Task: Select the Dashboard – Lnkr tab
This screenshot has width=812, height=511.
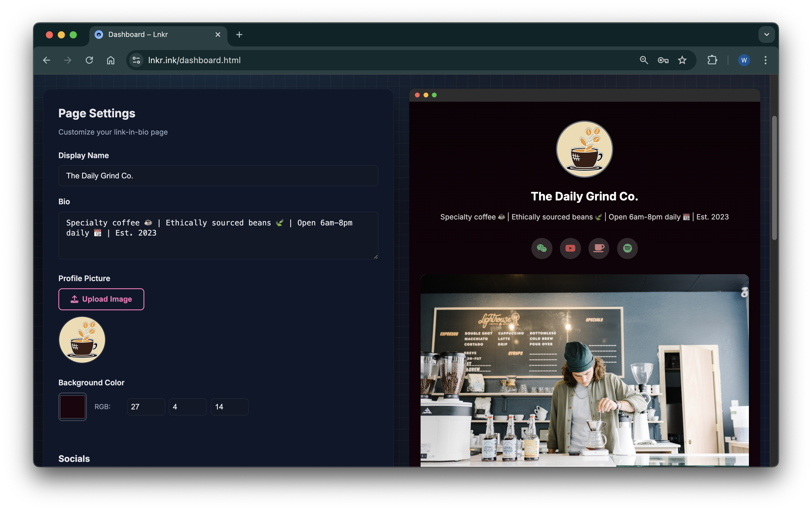Action: 145,35
